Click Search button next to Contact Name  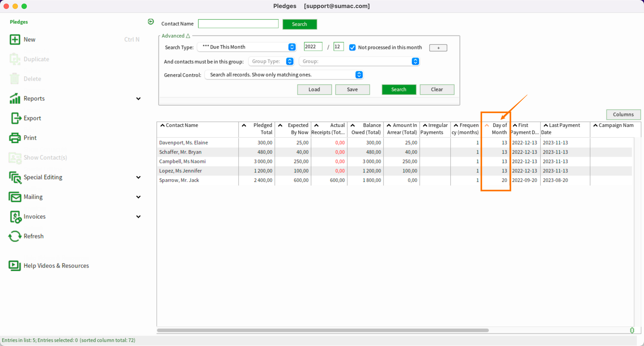click(300, 24)
